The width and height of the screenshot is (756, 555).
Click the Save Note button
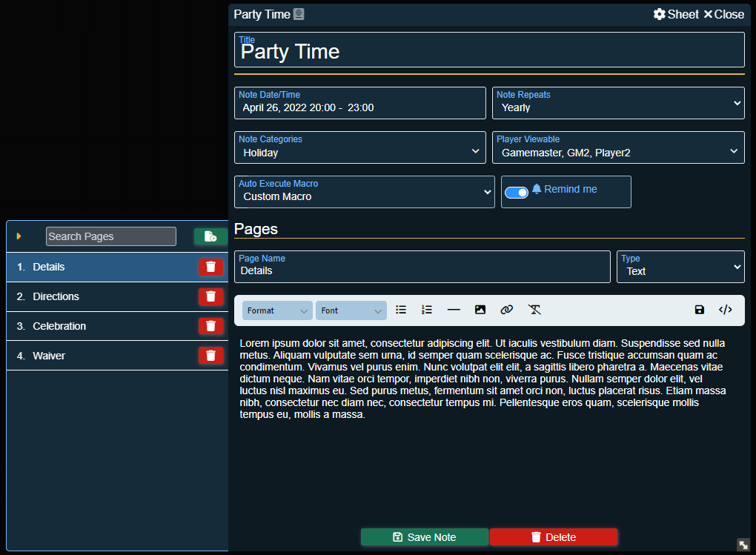tap(425, 537)
